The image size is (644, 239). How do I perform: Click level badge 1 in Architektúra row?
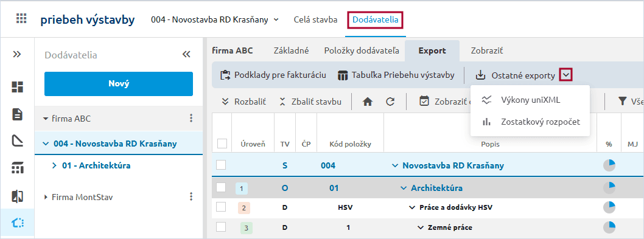pyautogui.click(x=242, y=189)
